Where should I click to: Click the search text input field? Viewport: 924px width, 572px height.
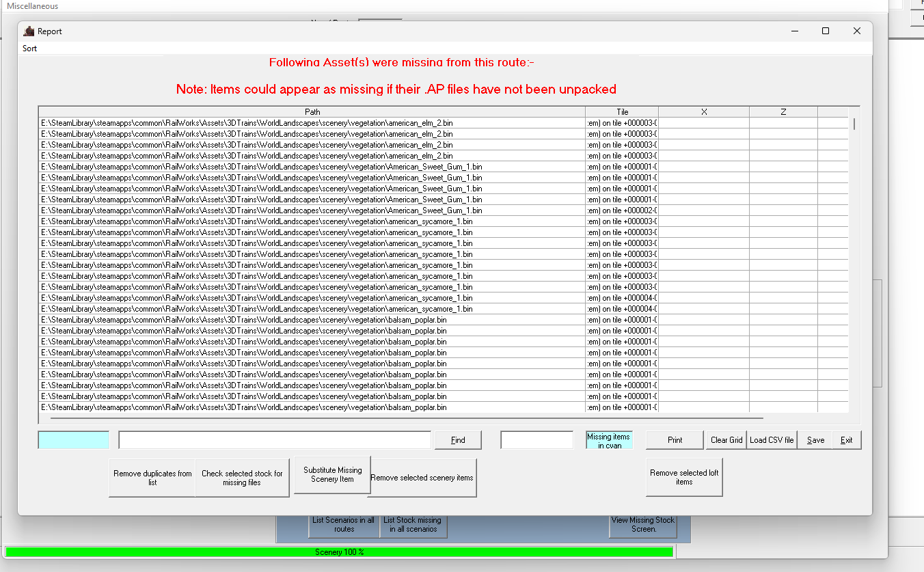275,440
